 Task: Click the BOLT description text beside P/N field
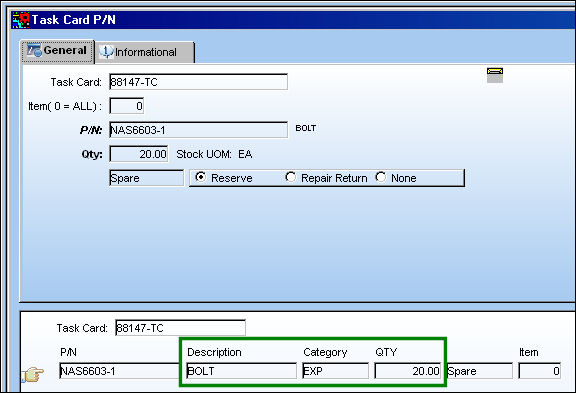tap(306, 128)
